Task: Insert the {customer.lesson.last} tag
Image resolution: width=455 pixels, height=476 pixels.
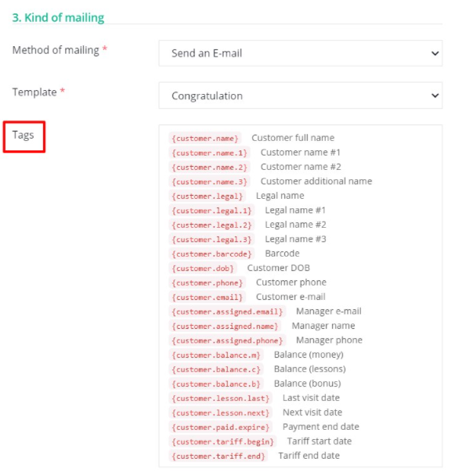Action: [x=221, y=398]
